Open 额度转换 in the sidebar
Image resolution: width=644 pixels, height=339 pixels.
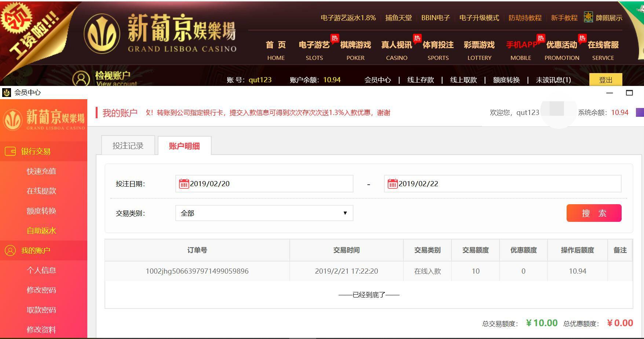coord(41,211)
